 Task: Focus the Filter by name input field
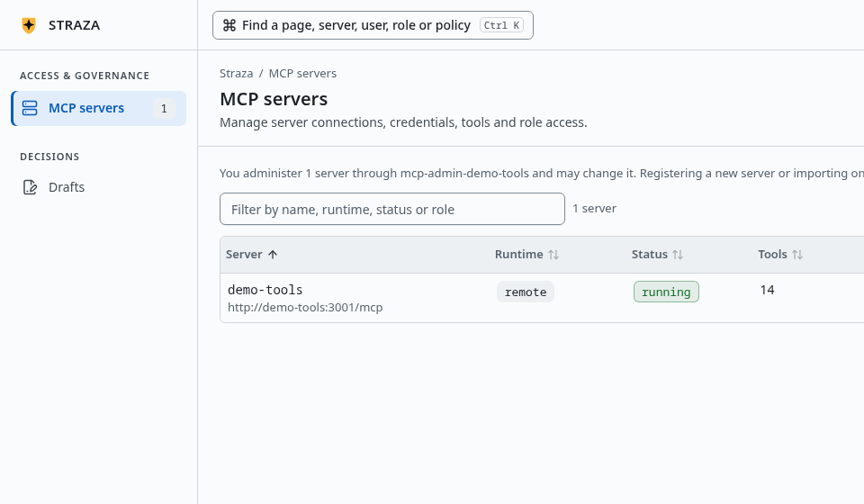392,209
